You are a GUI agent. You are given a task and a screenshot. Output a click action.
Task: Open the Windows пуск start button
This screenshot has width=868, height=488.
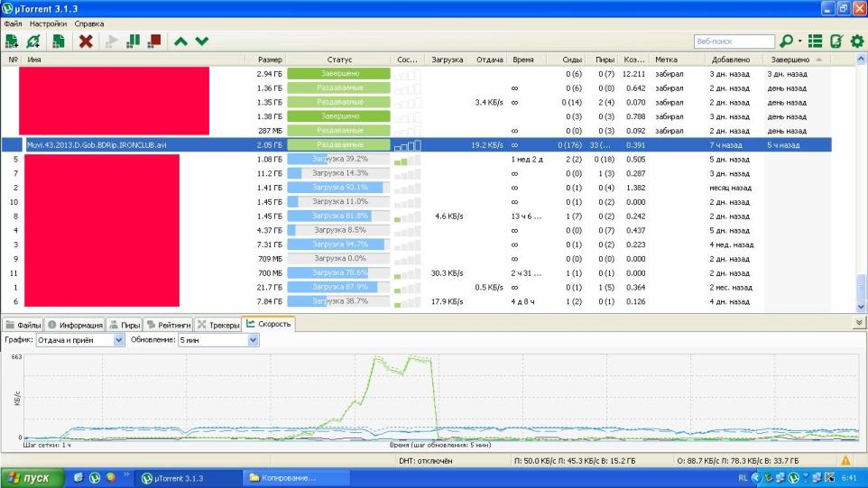click(32, 478)
